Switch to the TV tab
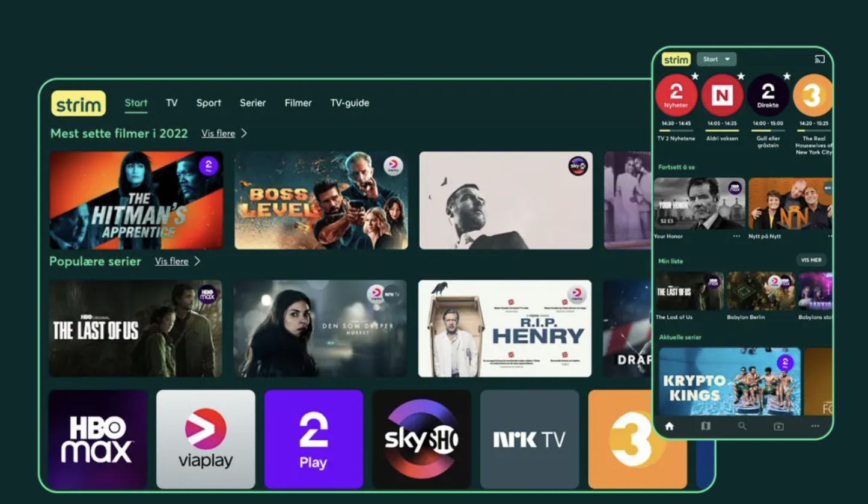This screenshot has width=868, height=504. point(172,103)
